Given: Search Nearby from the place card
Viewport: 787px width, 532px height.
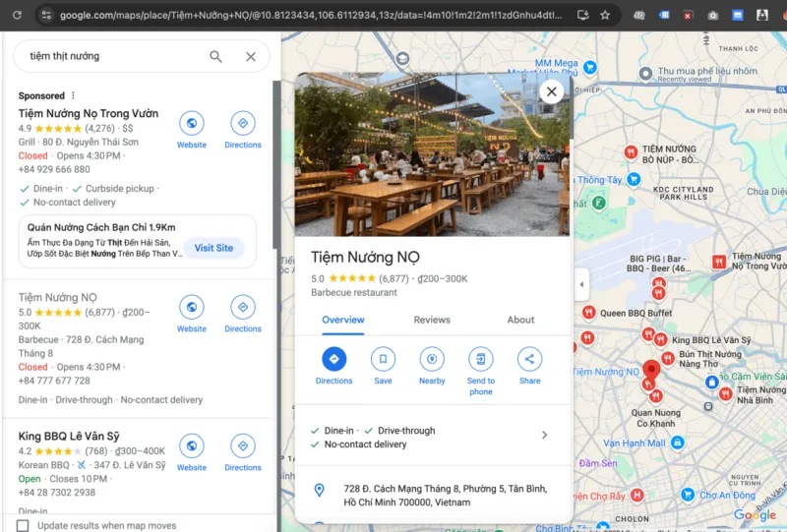Looking at the screenshot, I should coord(432,359).
